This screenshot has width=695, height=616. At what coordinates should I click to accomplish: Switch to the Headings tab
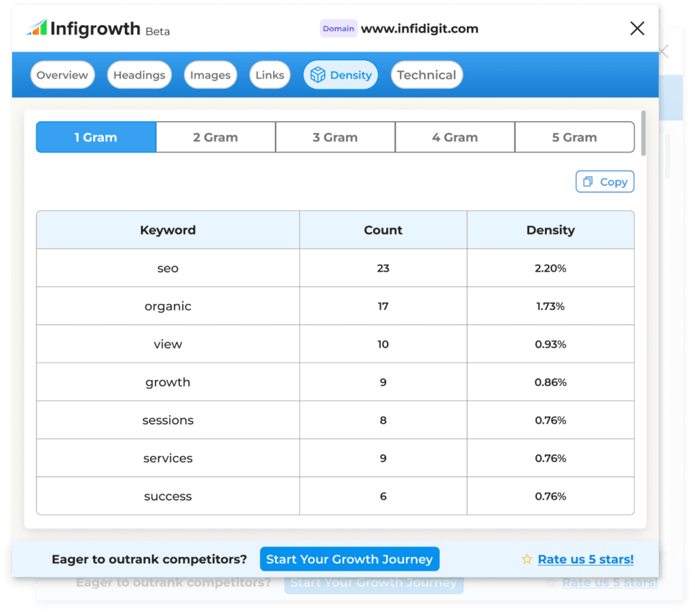click(139, 75)
